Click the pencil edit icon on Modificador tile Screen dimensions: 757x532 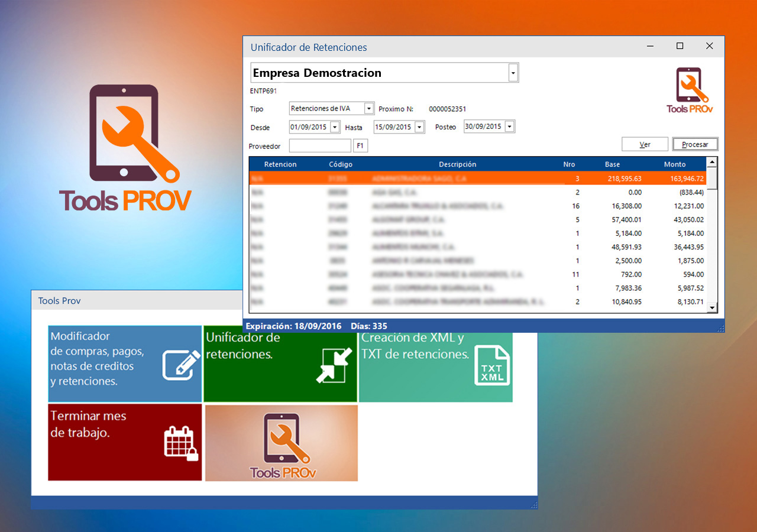179,365
